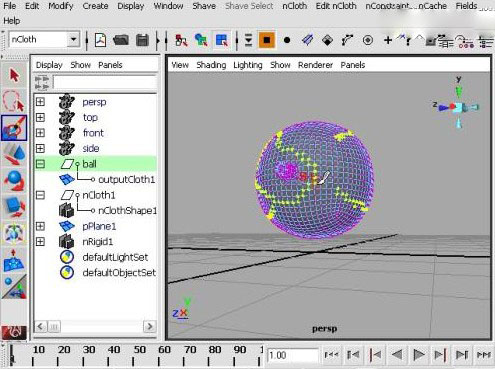Toggle the pivot selection mask target icon
The height and width of the screenshot is (369, 495).
pyautogui.click(x=368, y=40)
